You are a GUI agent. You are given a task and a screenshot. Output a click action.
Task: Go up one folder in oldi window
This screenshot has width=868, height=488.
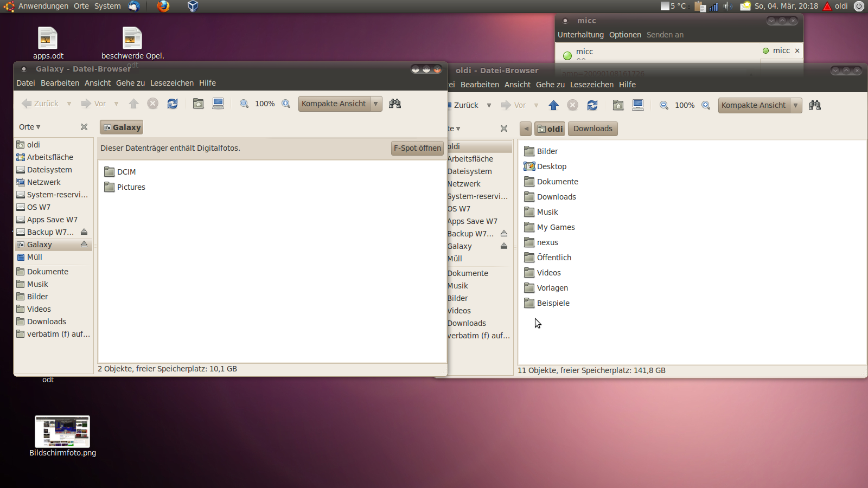(x=553, y=105)
